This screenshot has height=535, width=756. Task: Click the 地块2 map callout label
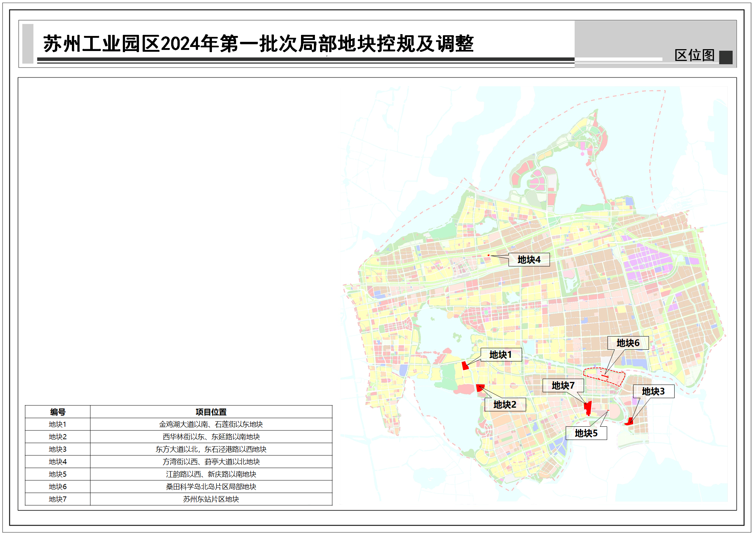point(505,404)
